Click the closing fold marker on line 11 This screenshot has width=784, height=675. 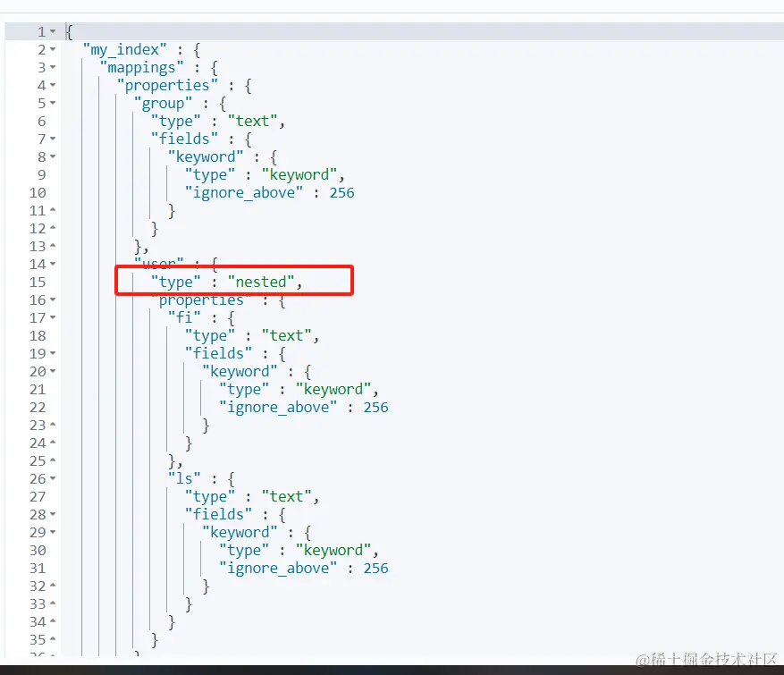pos(53,210)
